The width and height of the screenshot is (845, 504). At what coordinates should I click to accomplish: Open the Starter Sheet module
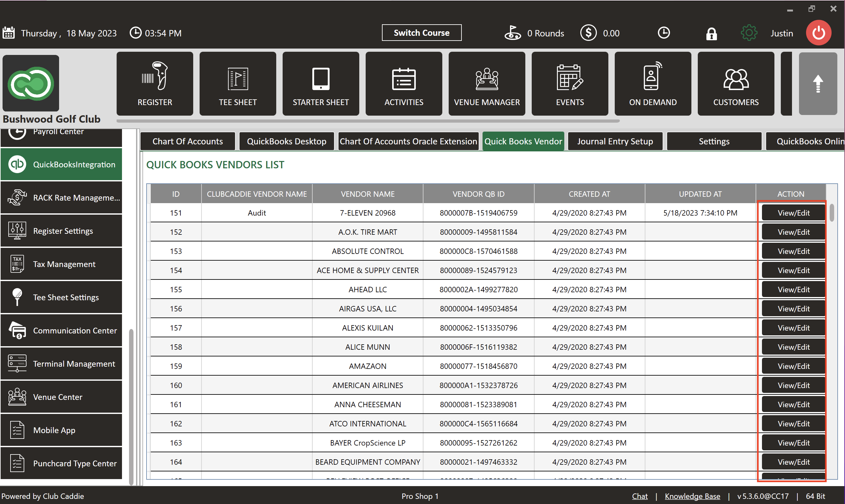coord(321,84)
